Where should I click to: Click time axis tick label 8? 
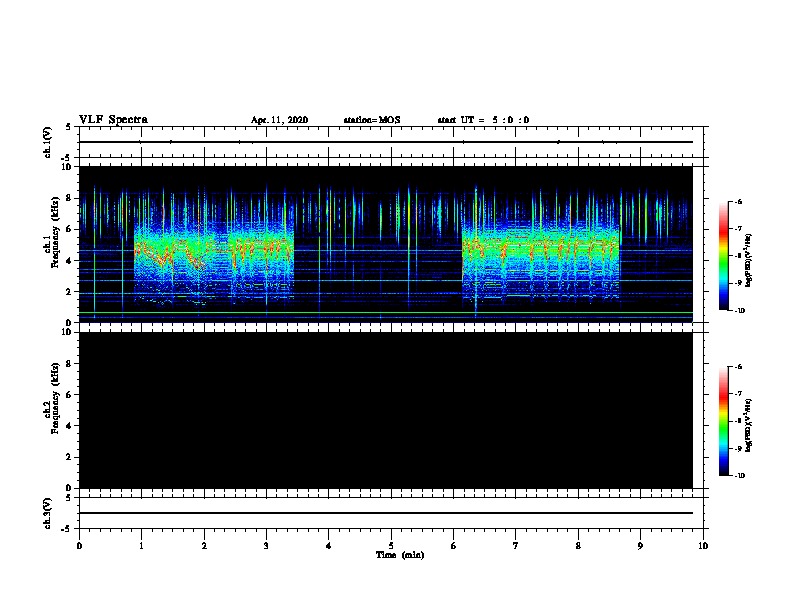pos(578,546)
